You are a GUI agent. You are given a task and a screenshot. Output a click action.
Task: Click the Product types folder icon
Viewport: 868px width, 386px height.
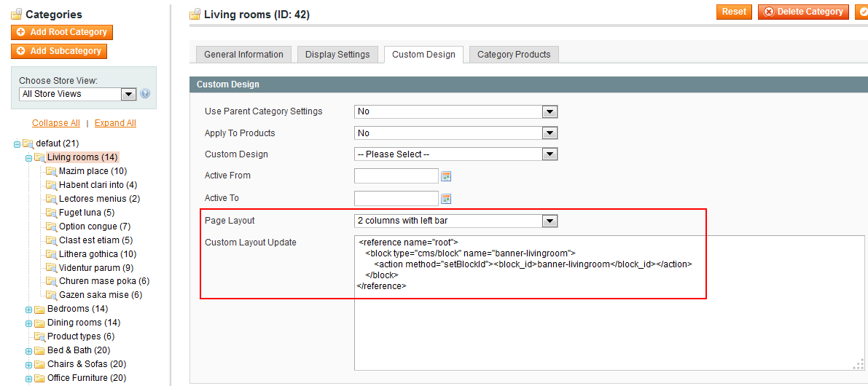click(x=39, y=336)
